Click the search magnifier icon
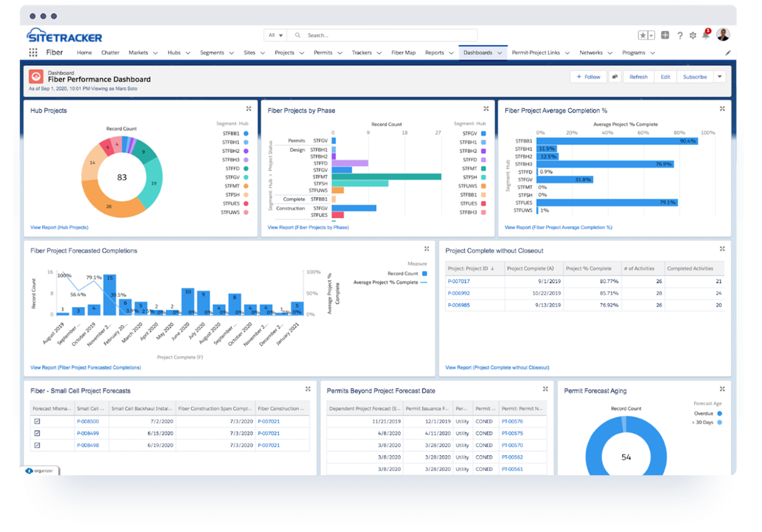 pos(298,35)
